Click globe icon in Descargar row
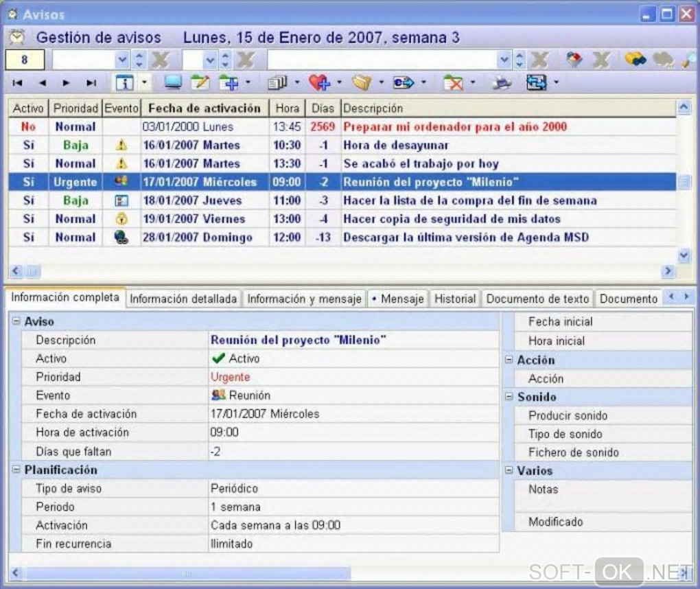Image resolution: width=700 pixels, height=589 pixels. (x=121, y=237)
